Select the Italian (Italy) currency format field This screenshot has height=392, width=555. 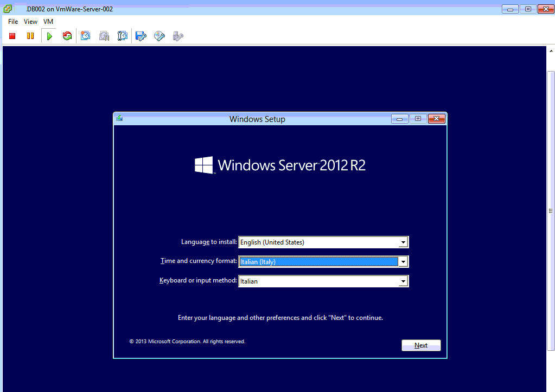click(x=323, y=262)
